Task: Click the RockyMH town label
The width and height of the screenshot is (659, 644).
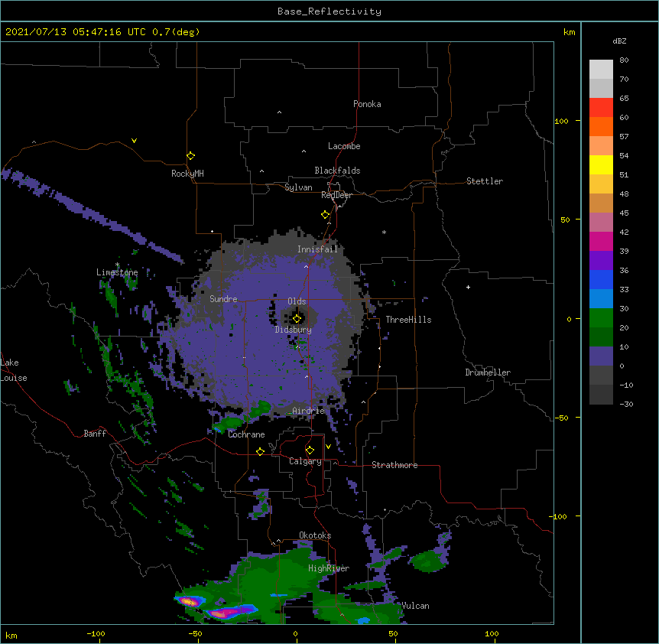Action: click(187, 173)
